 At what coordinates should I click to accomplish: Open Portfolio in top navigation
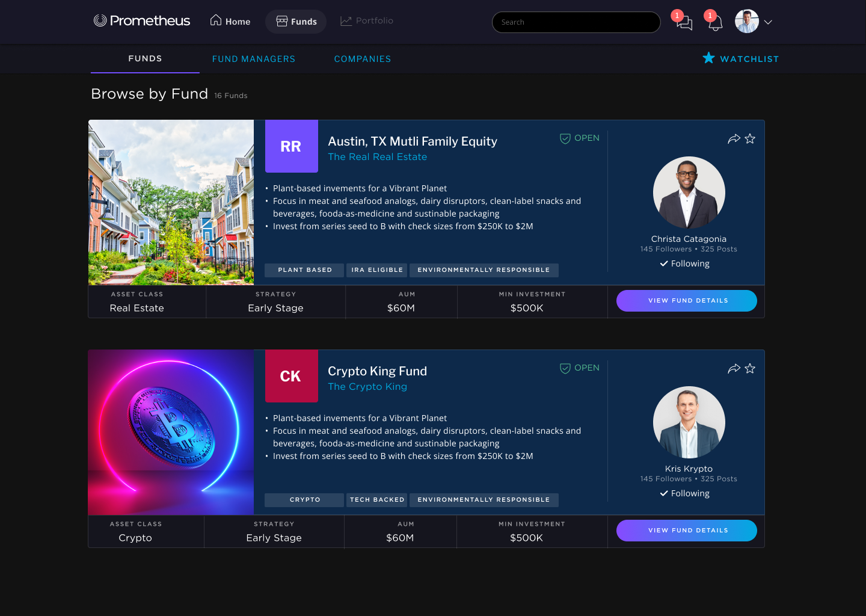pyautogui.click(x=367, y=21)
